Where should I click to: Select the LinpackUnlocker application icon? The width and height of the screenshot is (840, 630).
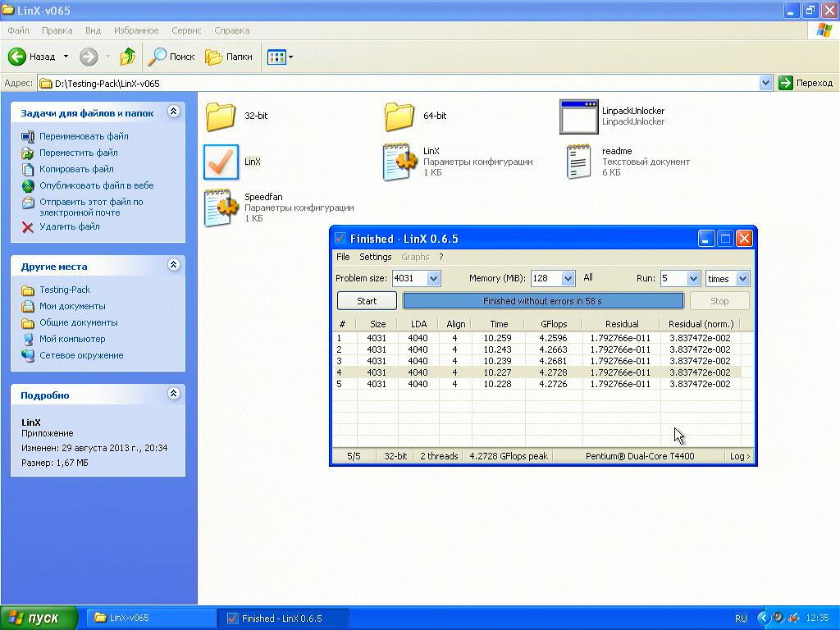[578, 116]
